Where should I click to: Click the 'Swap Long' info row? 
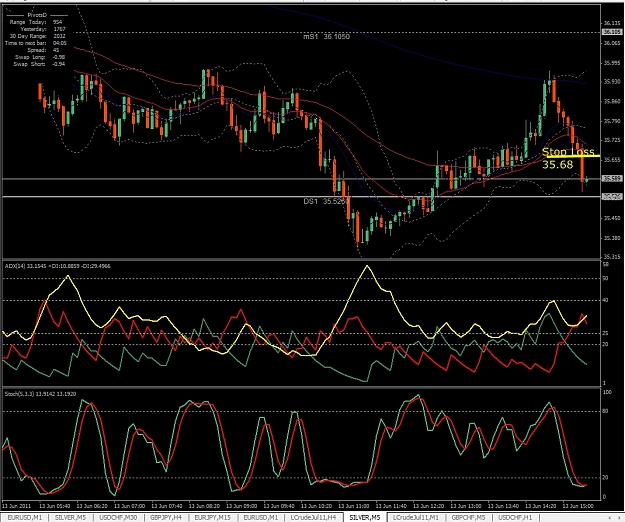point(39,57)
